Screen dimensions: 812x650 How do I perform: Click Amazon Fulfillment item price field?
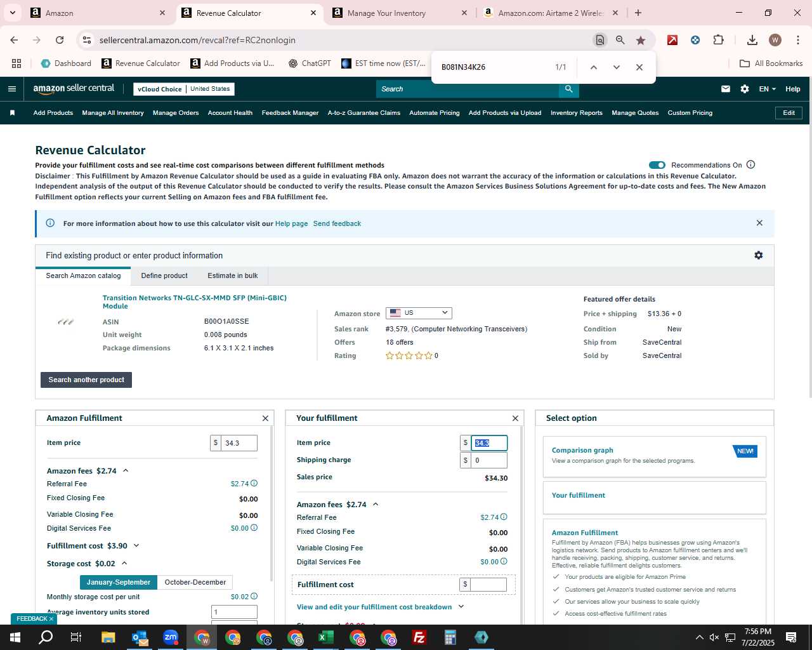click(239, 443)
